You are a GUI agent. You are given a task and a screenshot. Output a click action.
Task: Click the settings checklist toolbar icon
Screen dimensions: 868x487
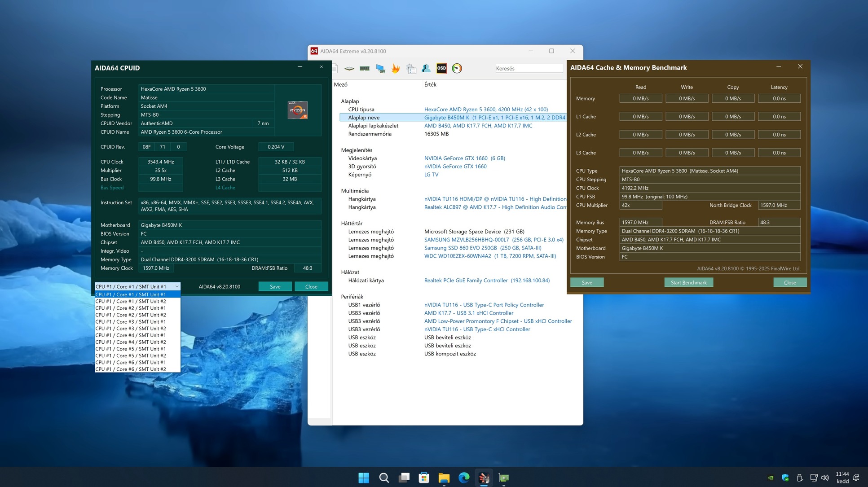click(411, 69)
